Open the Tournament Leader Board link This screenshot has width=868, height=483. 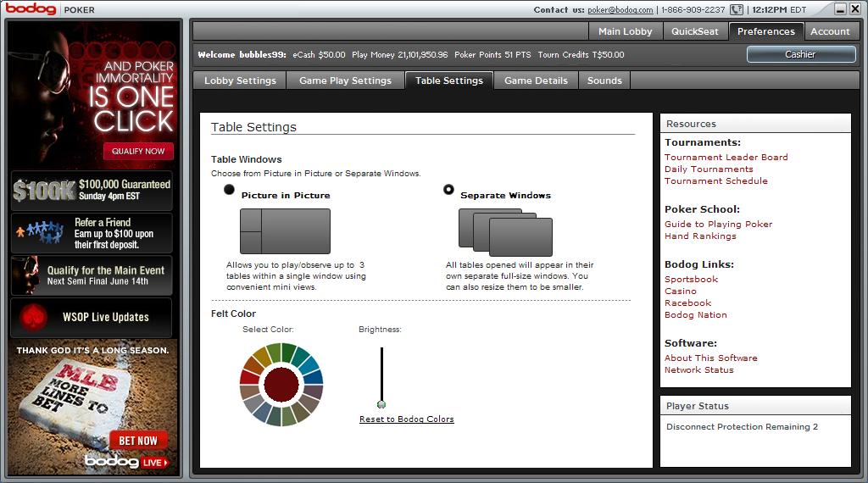tap(726, 157)
